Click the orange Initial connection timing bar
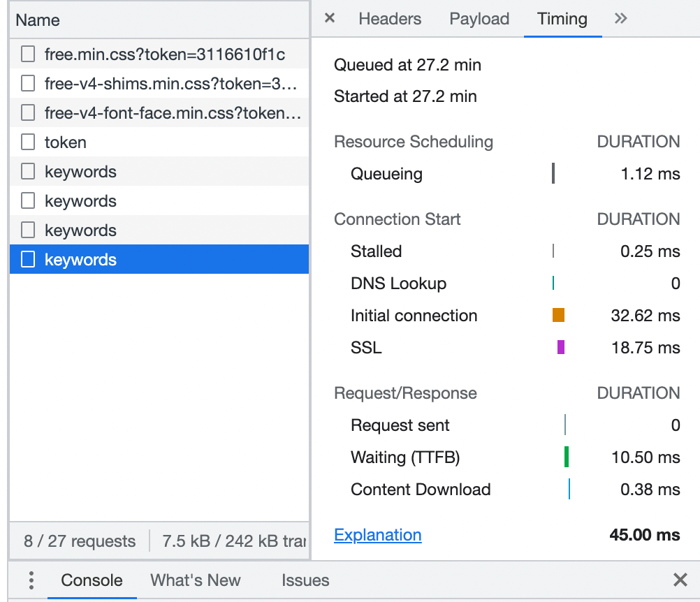Screen dimensions: 700x602 558,316
